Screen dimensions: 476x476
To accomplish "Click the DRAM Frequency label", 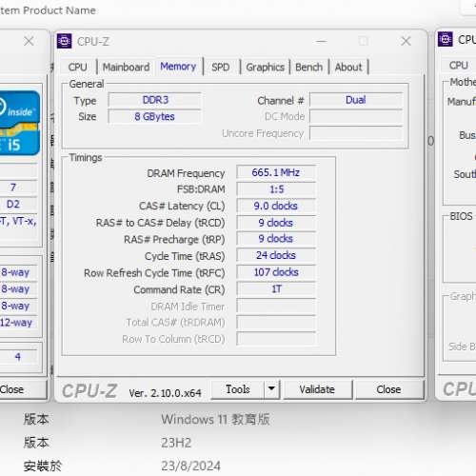I will coord(186,173).
